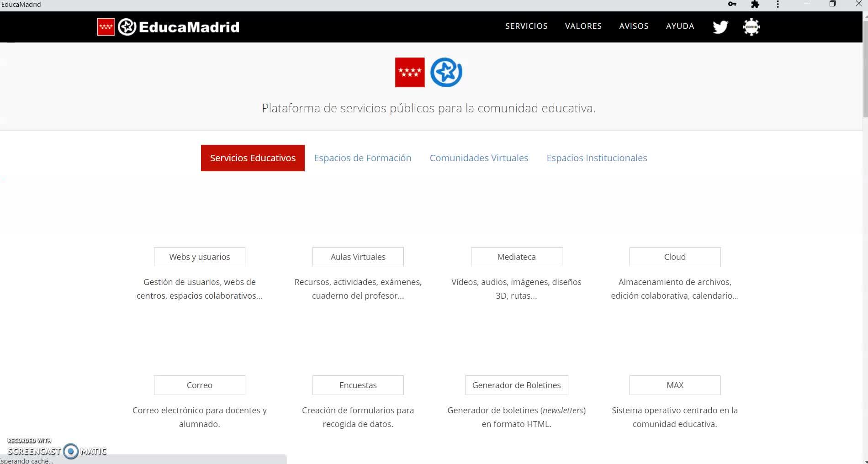The image size is (868, 464).
Task: Minimize the EducaMadrid browser window
Action: coord(807,4)
